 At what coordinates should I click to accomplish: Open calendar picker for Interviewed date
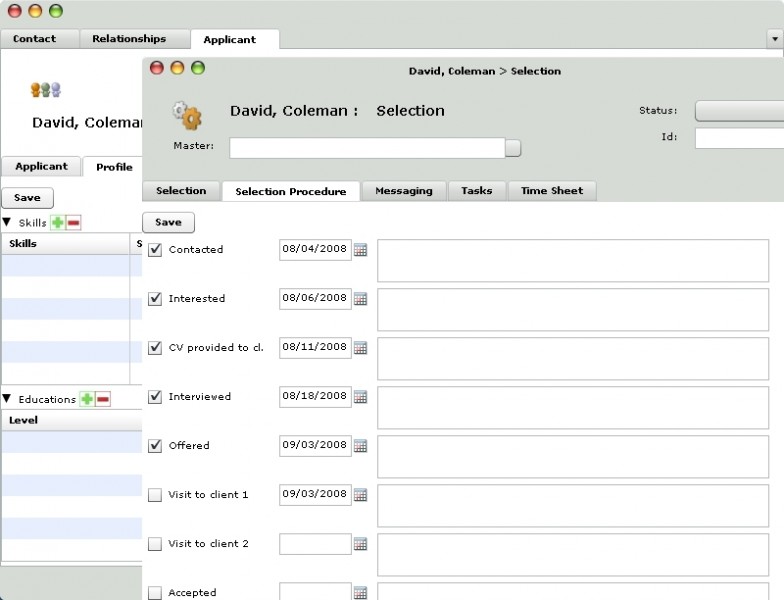click(361, 397)
